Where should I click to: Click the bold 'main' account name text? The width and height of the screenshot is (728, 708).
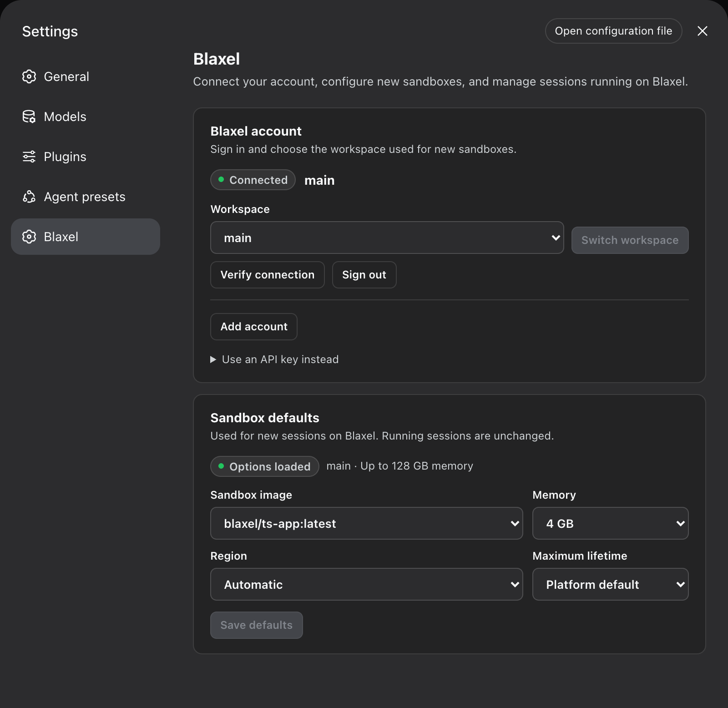319,180
